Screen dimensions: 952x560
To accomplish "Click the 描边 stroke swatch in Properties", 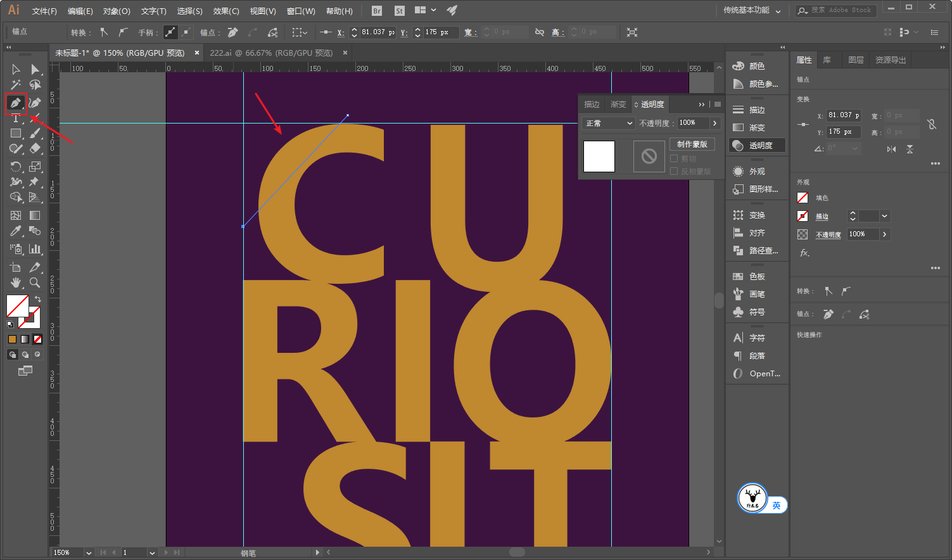I will click(803, 216).
